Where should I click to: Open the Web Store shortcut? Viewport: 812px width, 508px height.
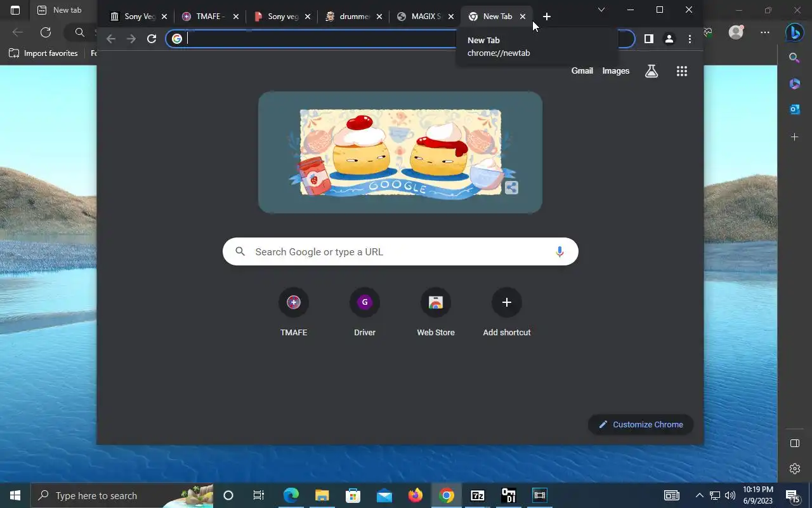pyautogui.click(x=436, y=311)
